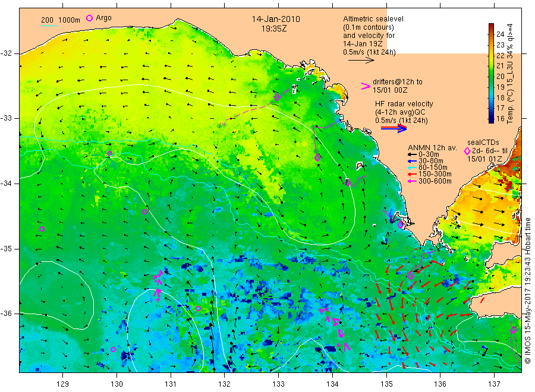This screenshot has width=535, height=392.
Task: Click the 137 longitude axis label
Action: point(494,384)
